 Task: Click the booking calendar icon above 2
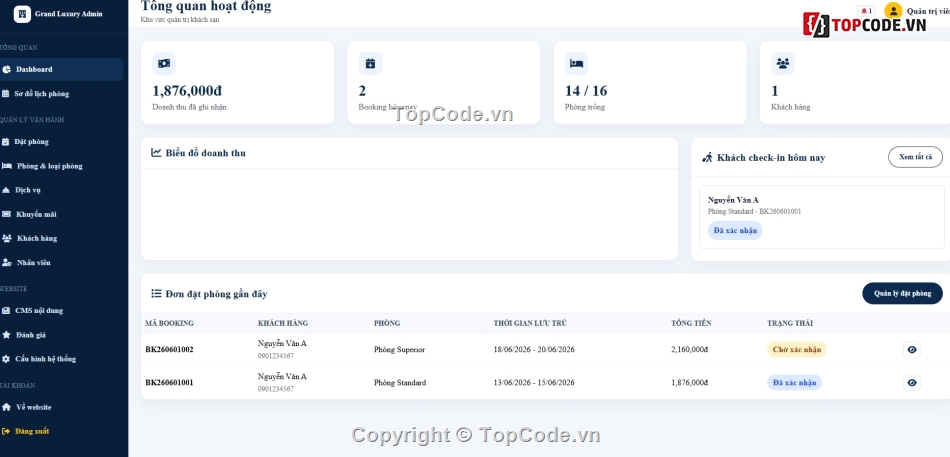[370, 64]
